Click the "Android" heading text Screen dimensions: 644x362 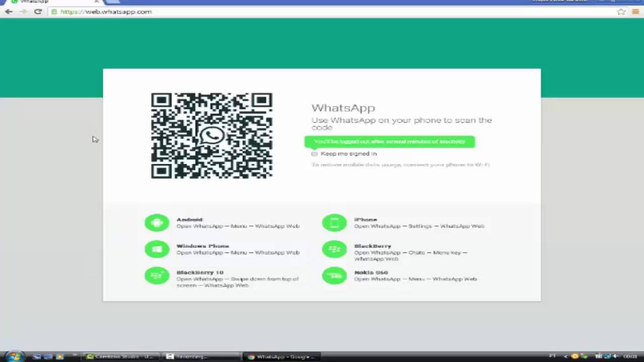(x=190, y=220)
